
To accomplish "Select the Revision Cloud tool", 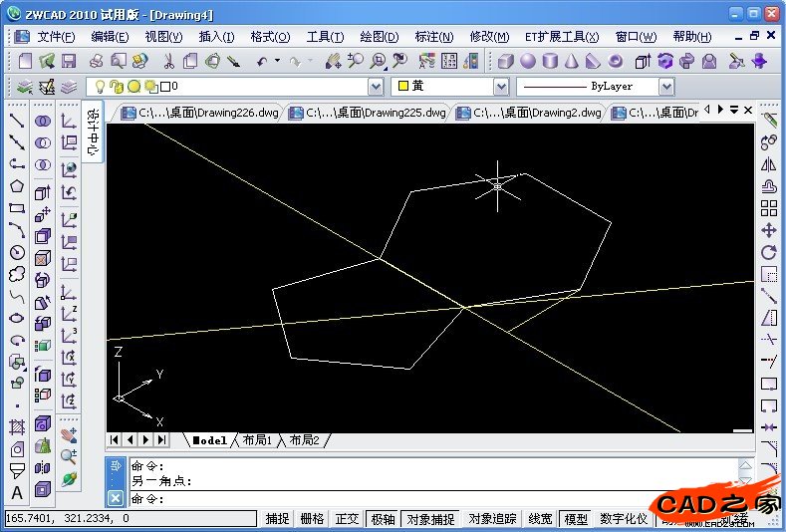I will coord(17,274).
